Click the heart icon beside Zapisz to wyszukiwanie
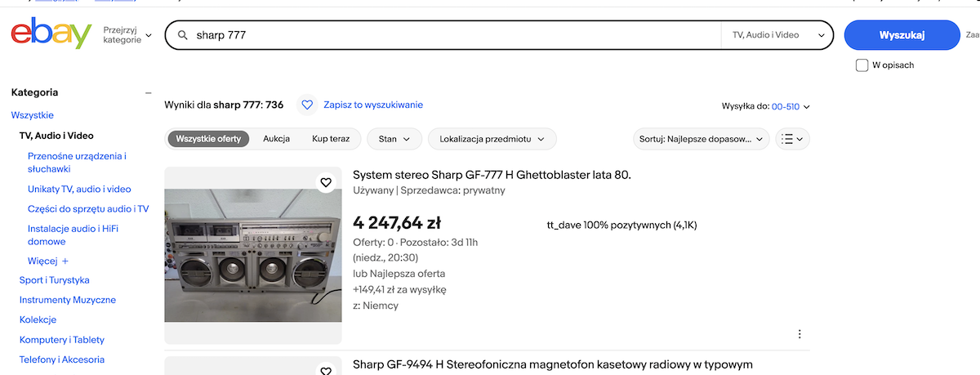 (x=307, y=105)
